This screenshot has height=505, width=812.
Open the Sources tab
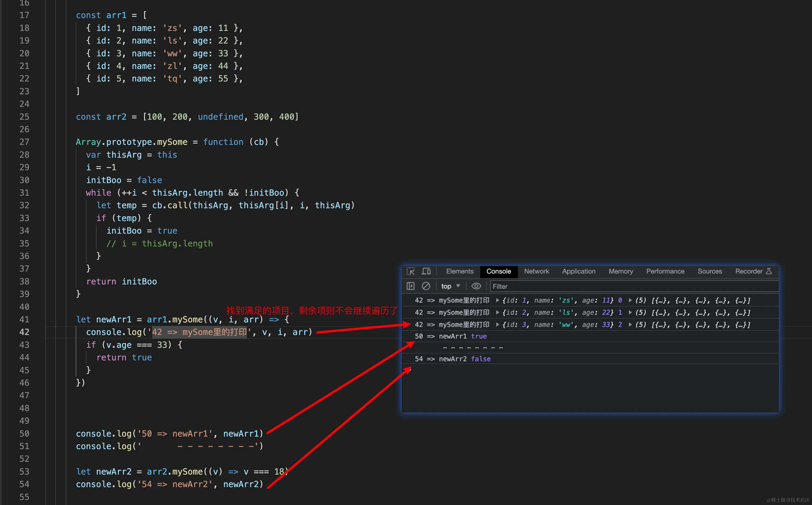coord(709,271)
